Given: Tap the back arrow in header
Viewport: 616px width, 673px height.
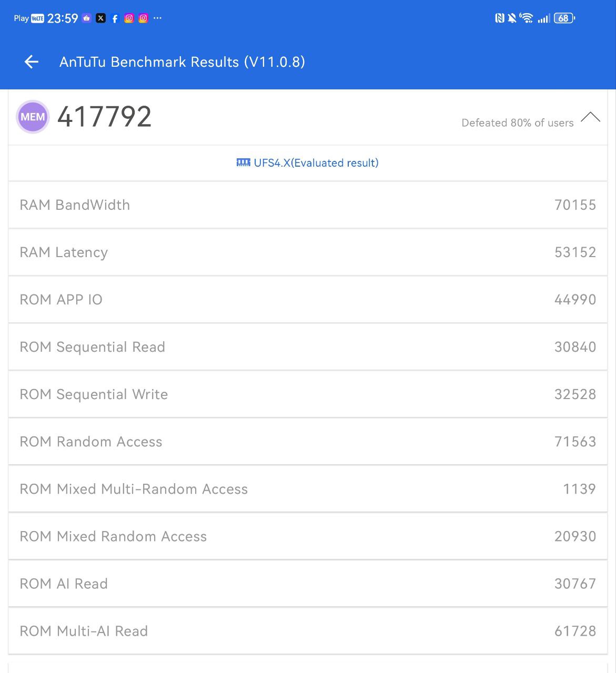Looking at the screenshot, I should coord(32,62).
